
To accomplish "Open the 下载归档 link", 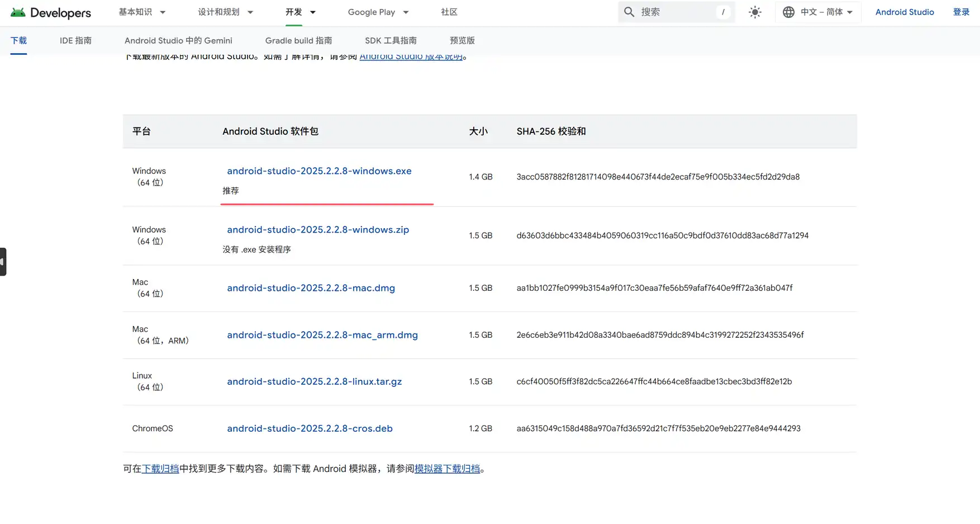I will [161, 469].
